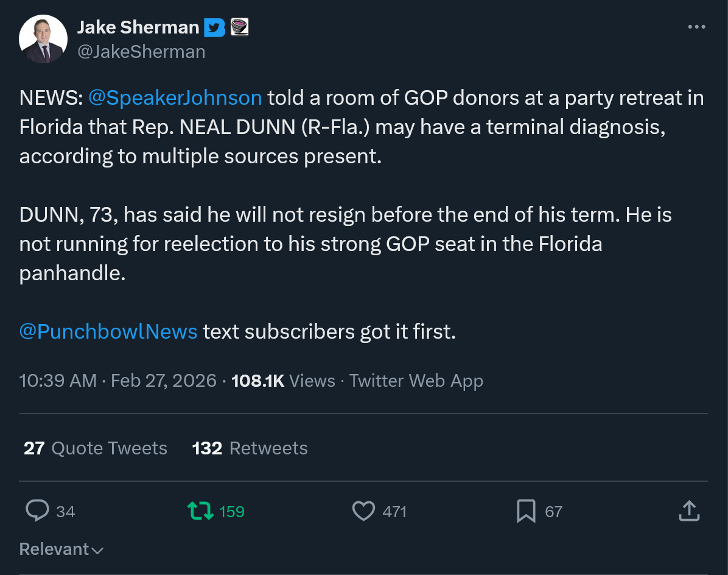Like the tweet with the heart icon
The height and width of the screenshot is (575, 728).
coord(363,510)
